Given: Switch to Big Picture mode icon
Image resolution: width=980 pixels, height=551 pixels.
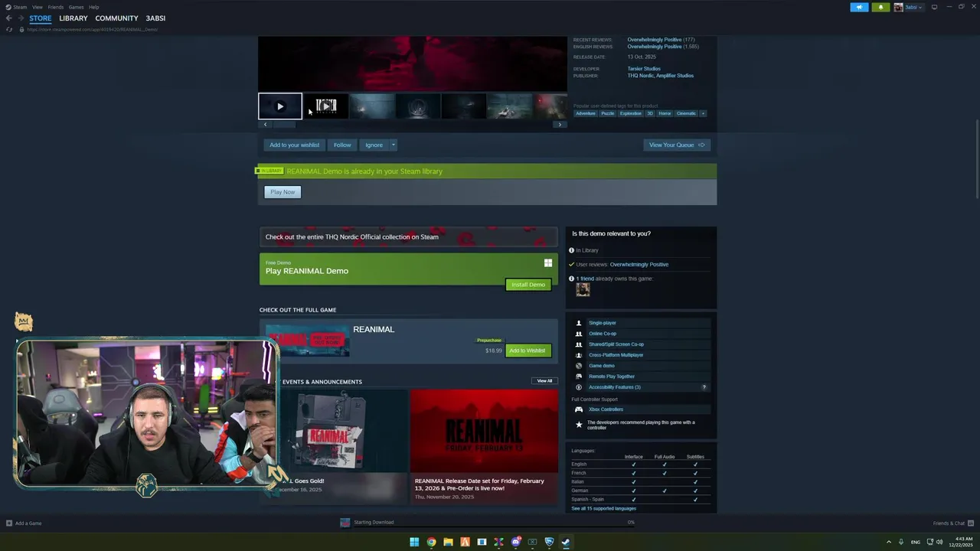Looking at the screenshot, I should click(934, 7).
